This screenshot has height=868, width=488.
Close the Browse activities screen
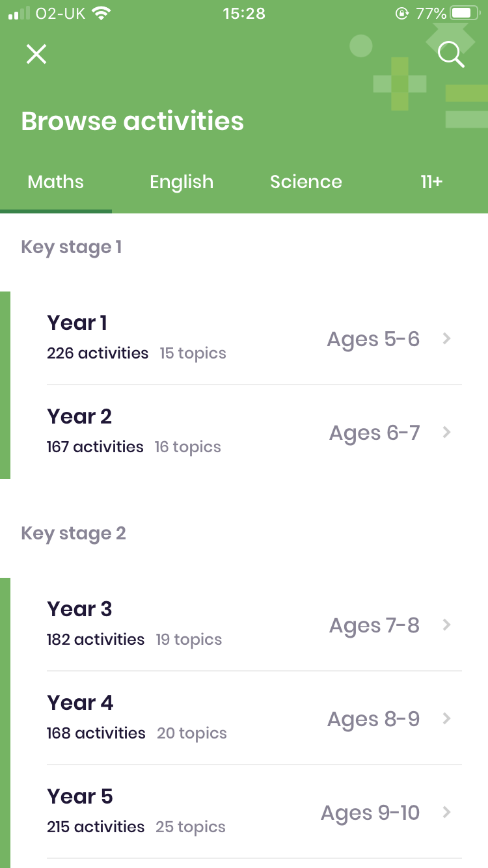pos(36,54)
